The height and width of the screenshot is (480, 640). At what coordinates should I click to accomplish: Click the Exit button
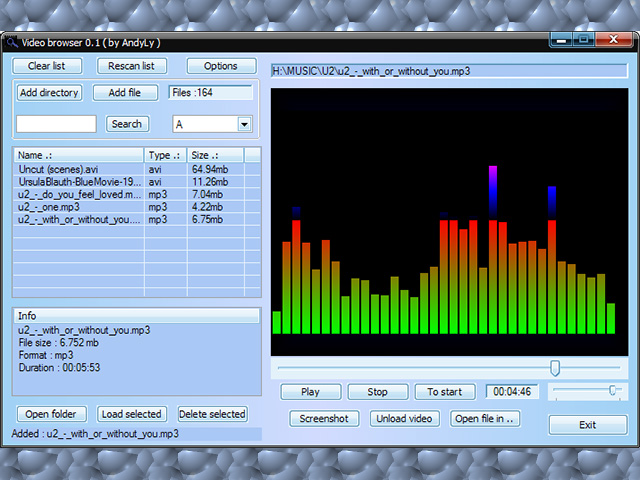coord(588,425)
